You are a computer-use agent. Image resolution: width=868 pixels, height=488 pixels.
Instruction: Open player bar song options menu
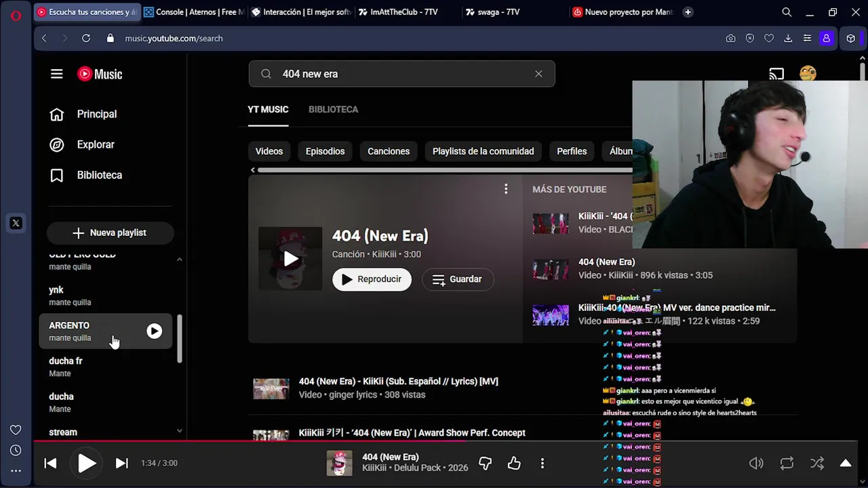tap(542, 464)
